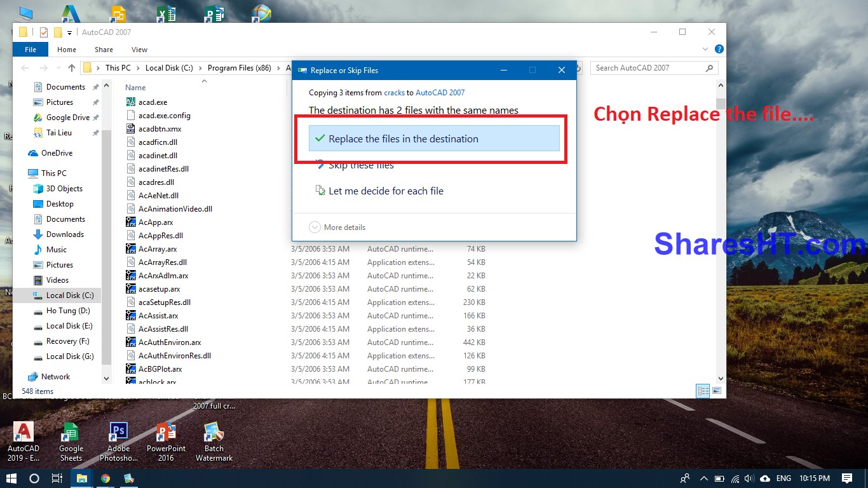Switch to the Share ribbon tab
This screenshot has height=488, width=868.
click(104, 50)
